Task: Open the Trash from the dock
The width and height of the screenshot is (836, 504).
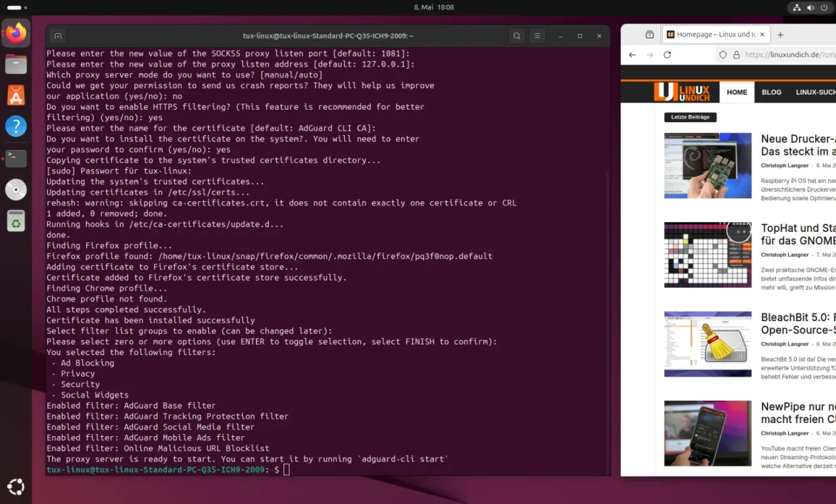Action: [x=16, y=221]
